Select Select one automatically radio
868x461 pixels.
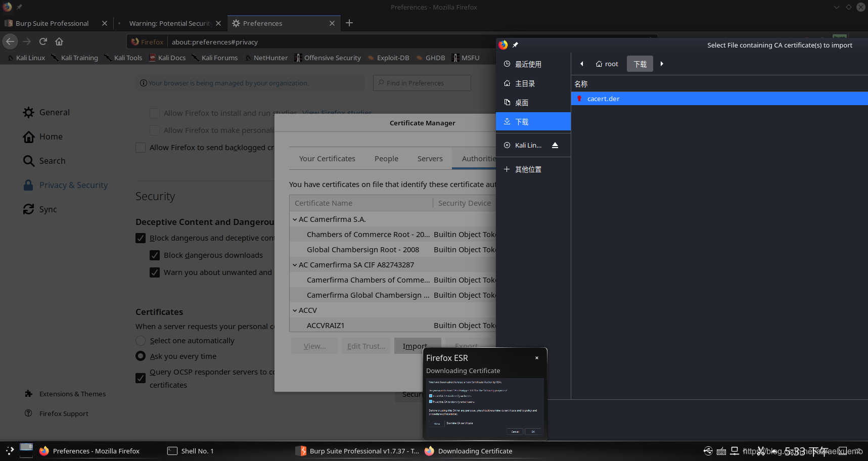click(x=141, y=341)
